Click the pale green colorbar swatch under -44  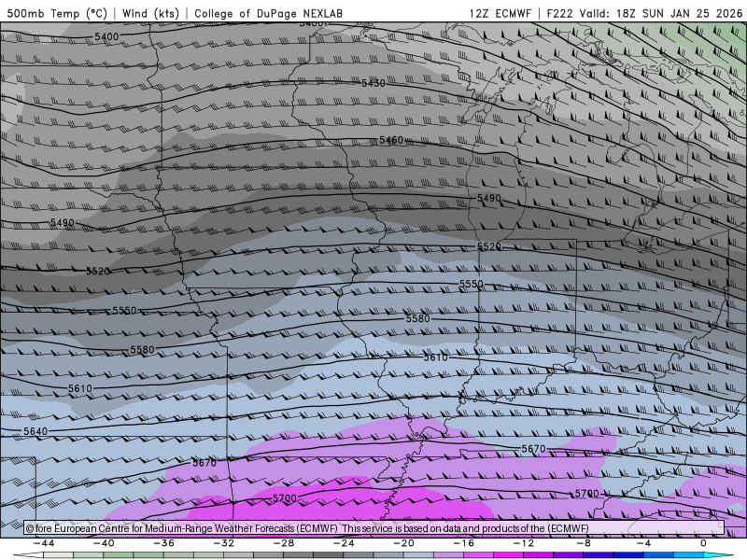tap(58, 555)
